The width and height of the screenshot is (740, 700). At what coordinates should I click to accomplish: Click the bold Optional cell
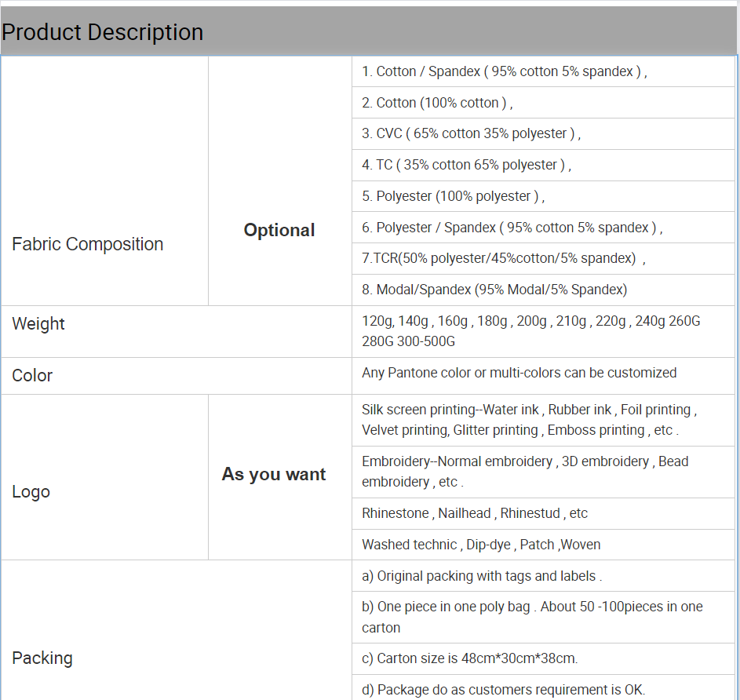pos(279,230)
